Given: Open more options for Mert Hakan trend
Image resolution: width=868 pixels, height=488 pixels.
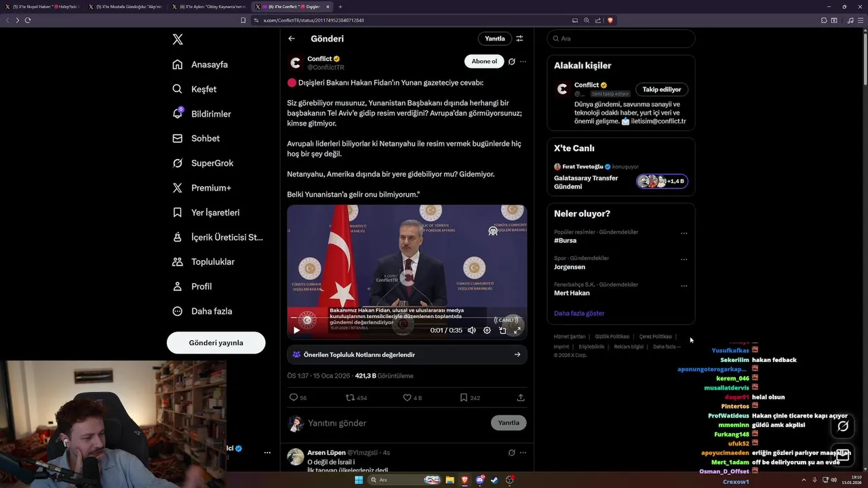Looking at the screenshot, I should [x=684, y=286].
